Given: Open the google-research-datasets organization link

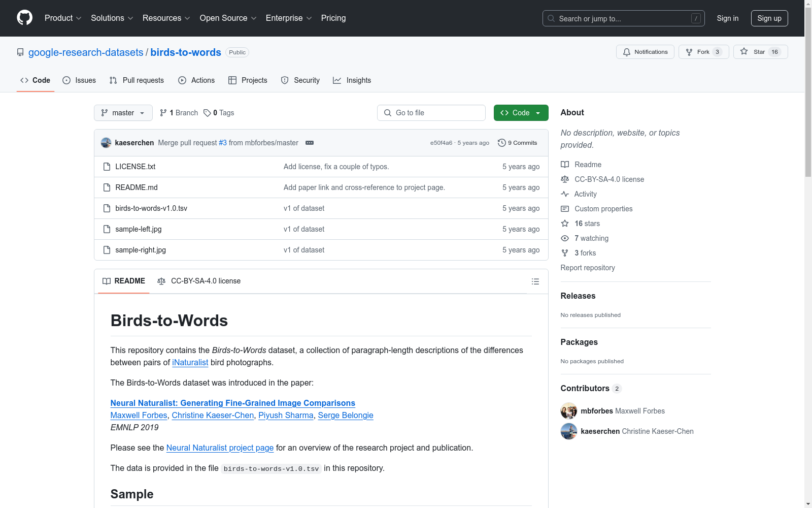Looking at the screenshot, I should tap(86, 52).
